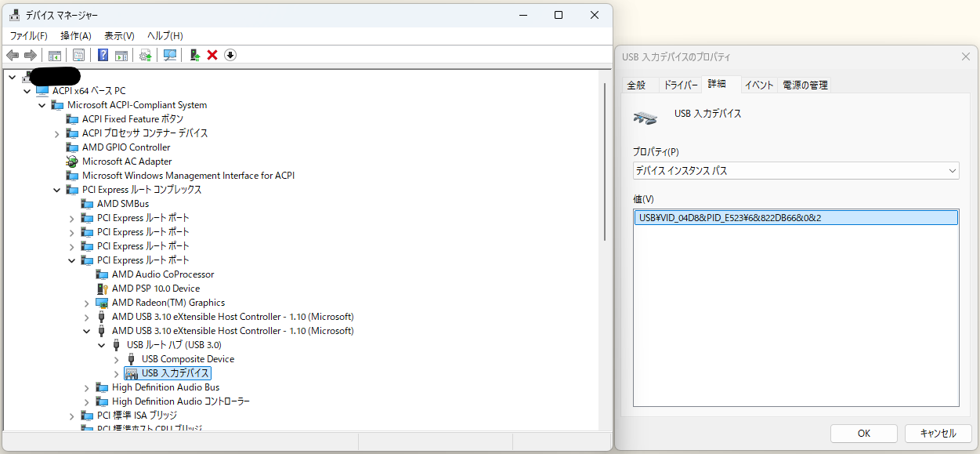Switch to the ドライバー tab
The width and height of the screenshot is (980, 454).
[x=680, y=85]
